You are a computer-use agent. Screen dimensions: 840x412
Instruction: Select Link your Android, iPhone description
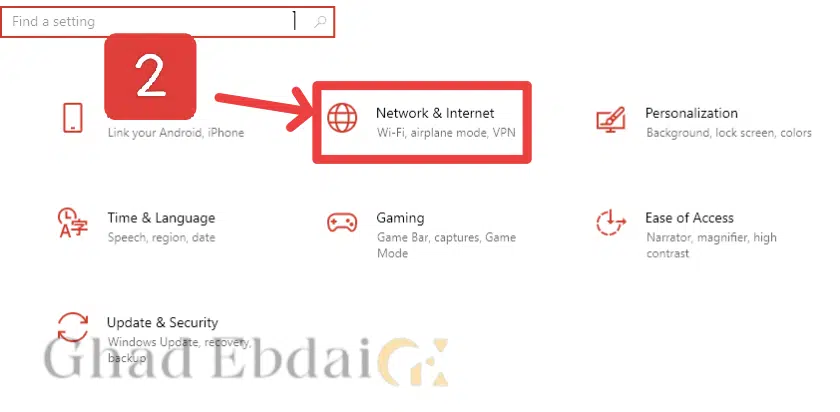tap(176, 132)
